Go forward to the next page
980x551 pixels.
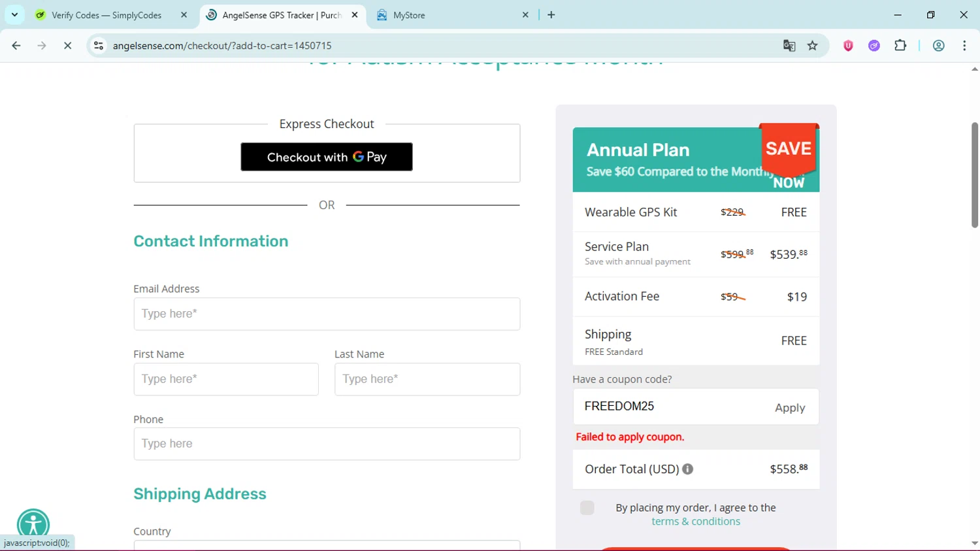pyautogui.click(x=42, y=46)
